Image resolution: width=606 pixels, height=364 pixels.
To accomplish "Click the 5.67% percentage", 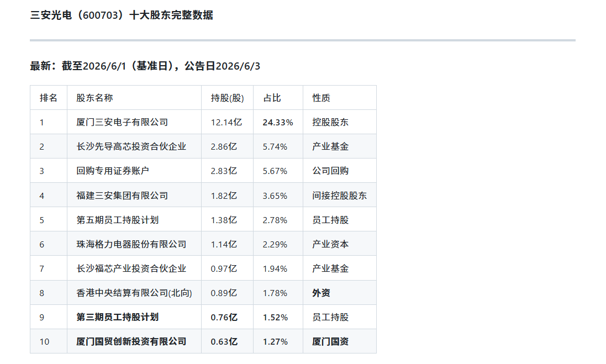I will [275, 171].
